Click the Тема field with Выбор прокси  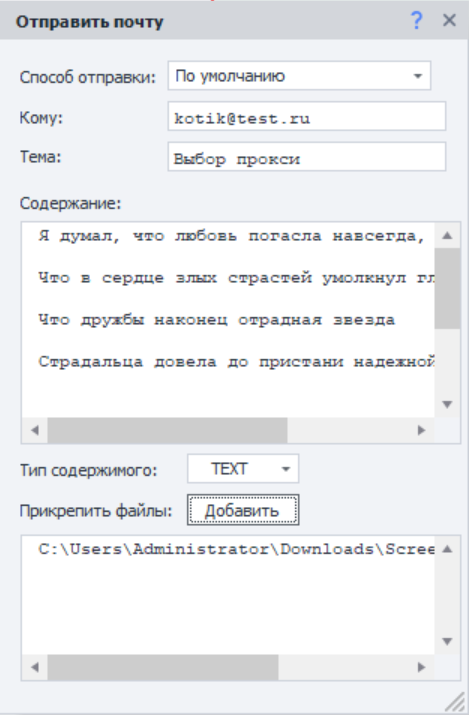click(x=307, y=157)
